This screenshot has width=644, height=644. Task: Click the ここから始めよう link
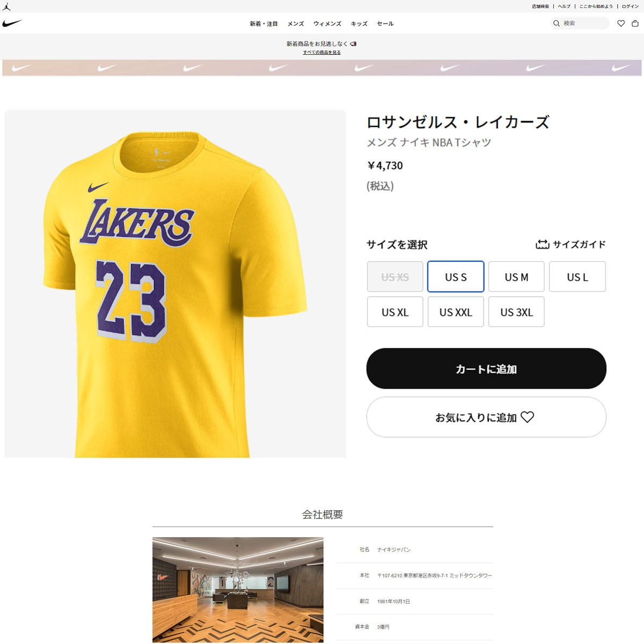[x=596, y=6]
